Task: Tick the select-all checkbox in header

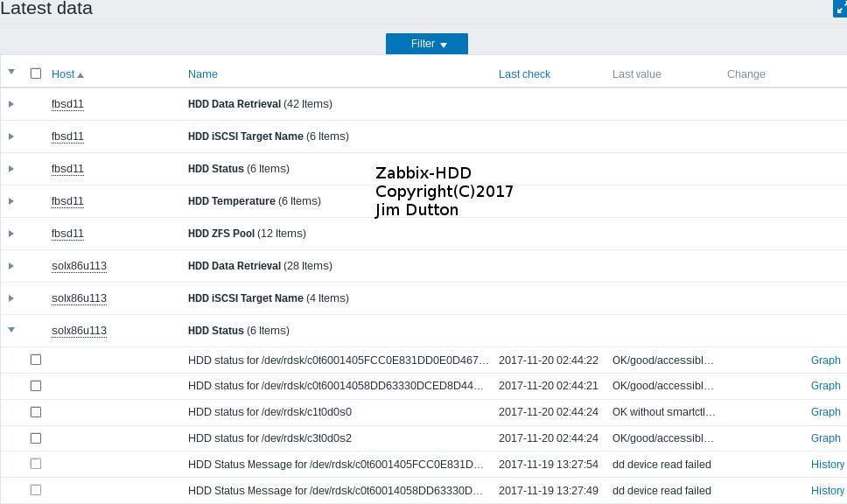Action: (x=36, y=73)
